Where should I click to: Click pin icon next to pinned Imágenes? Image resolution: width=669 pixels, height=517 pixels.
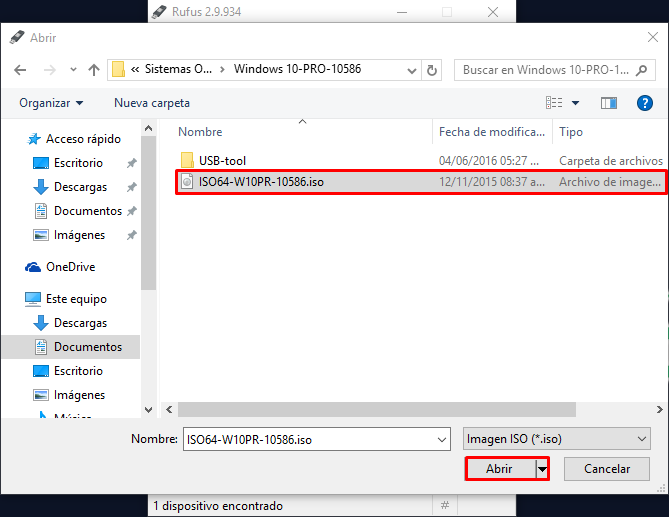tap(132, 235)
